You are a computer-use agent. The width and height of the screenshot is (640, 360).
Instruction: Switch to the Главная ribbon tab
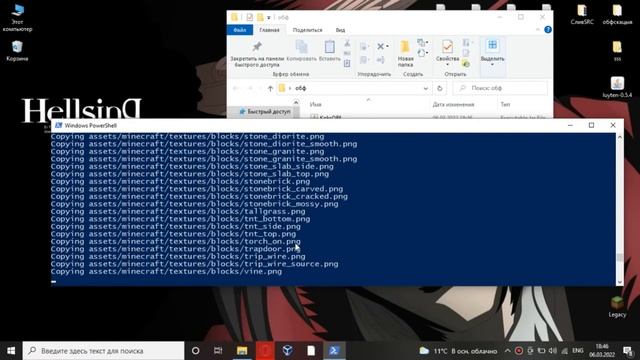point(269,30)
